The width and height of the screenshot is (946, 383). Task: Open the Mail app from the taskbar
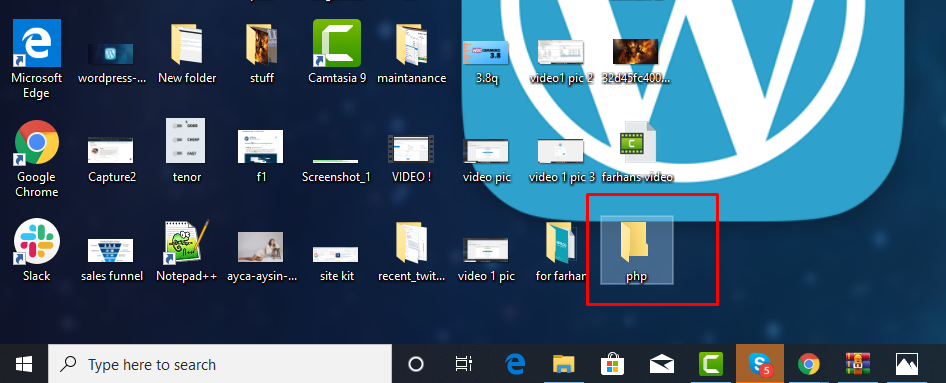pos(662,364)
